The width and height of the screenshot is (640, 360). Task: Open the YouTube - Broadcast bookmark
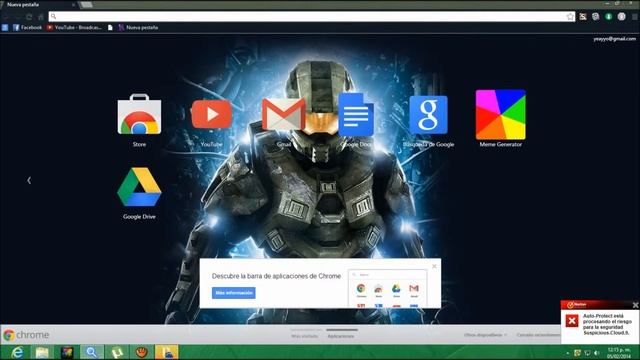[74, 27]
